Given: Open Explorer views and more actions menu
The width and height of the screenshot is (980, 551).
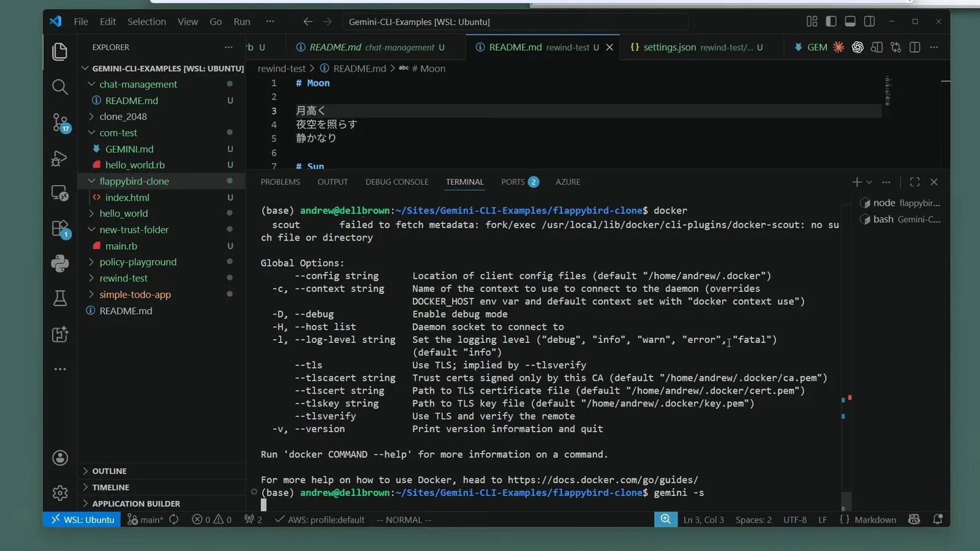Looking at the screenshot, I should [228, 47].
